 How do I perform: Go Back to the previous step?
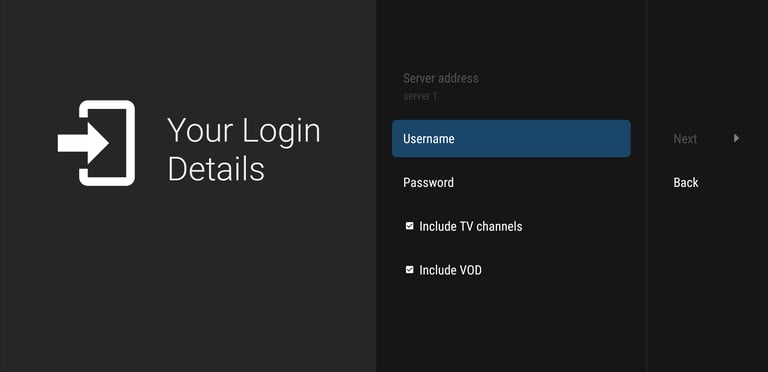[x=686, y=183]
